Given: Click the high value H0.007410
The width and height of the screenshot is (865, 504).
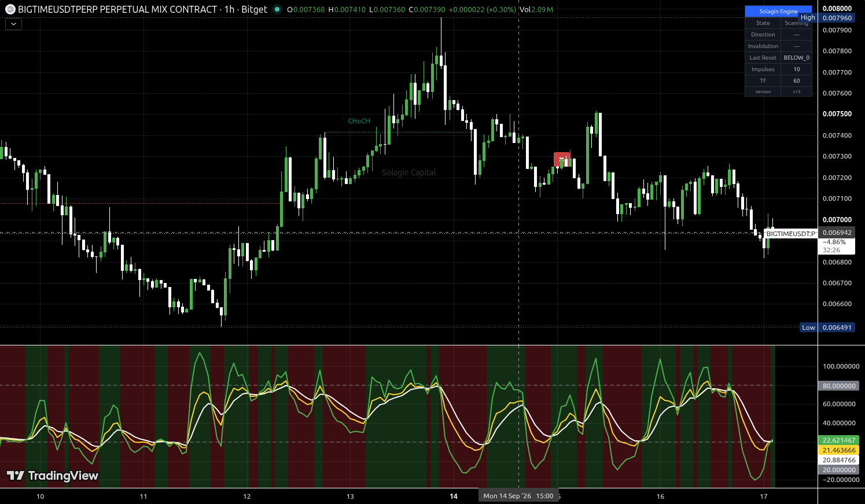Looking at the screenshot, I should (347, 10).
